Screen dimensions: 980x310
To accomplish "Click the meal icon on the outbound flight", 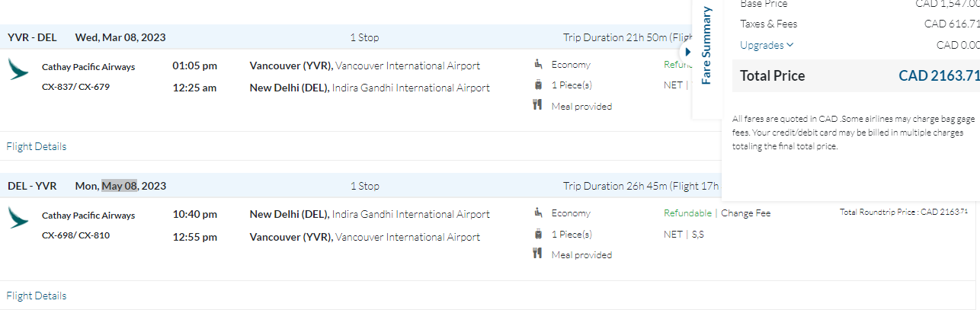I will pyautogui.click(x=538, y=106).
